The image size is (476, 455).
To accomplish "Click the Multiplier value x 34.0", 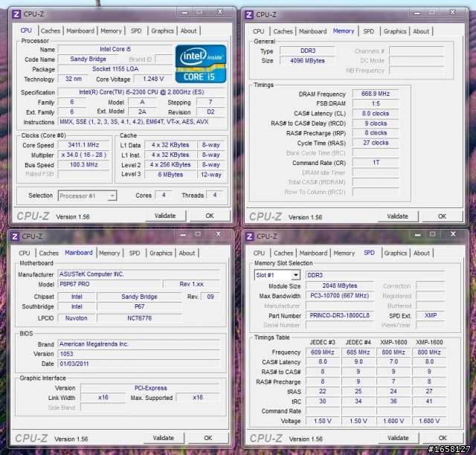I will click(83, 155).
